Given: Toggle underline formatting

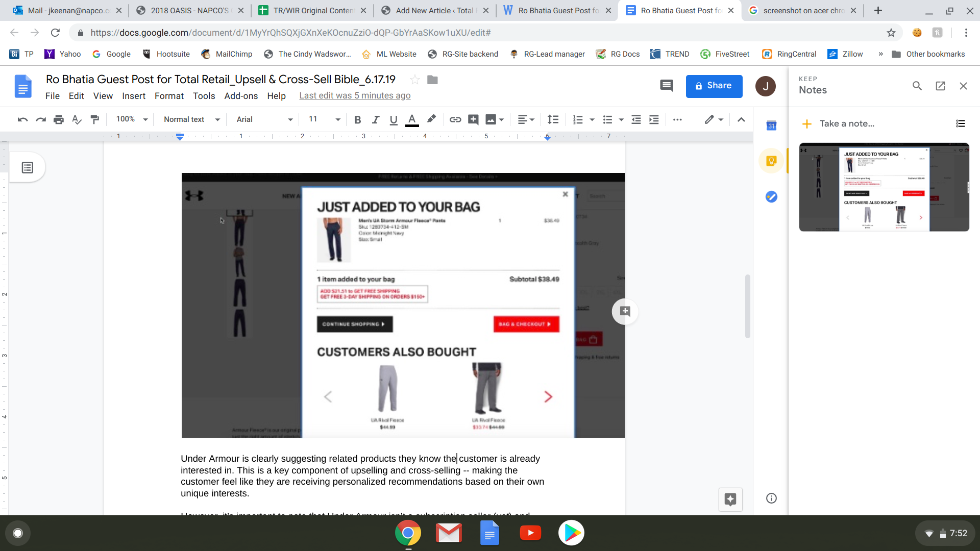Looking at the screenshot, I should click(x=394, y=119).
